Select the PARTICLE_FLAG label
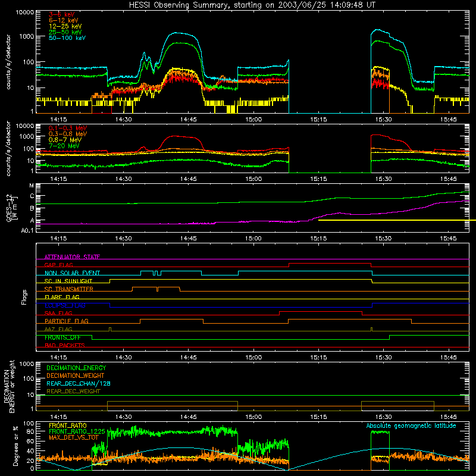 pos(67,321)
